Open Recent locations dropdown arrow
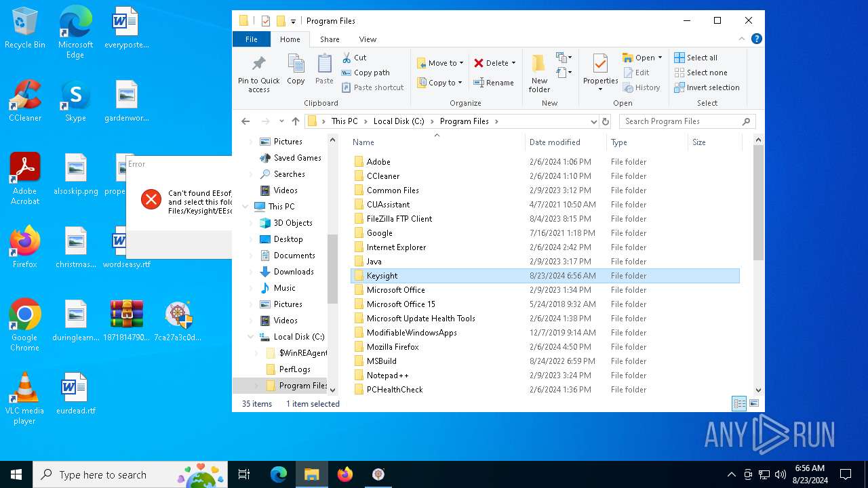Image resolution: width=868 pixels, height=488 pixels. (x=281, y=121)
